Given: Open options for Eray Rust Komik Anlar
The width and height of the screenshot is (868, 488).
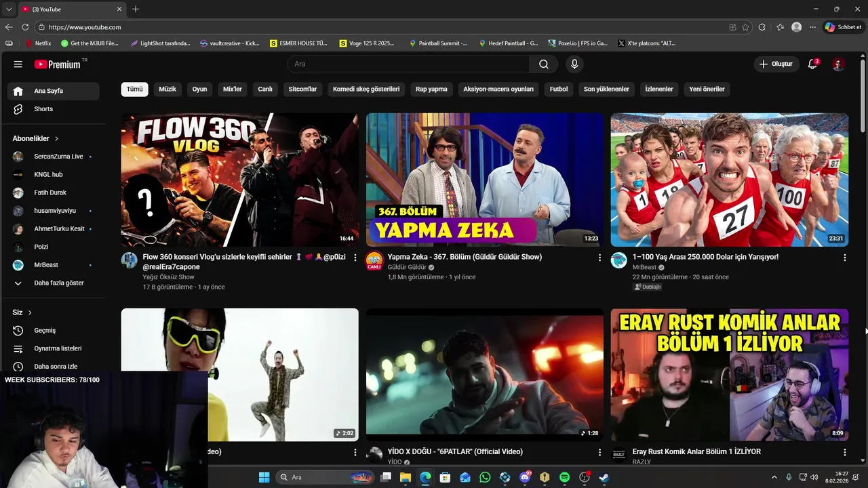Looking at the screenshot, I should (844, 452).
